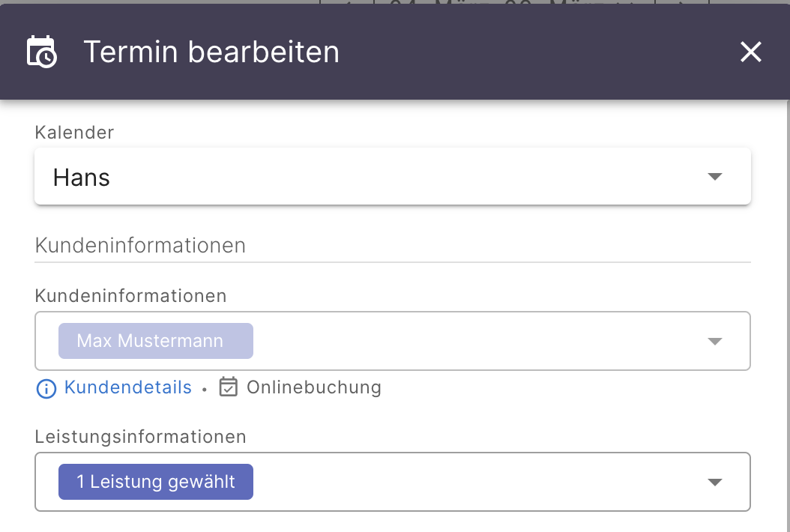Viewport: 790px width, 532px height.
Task: Click the dropdown arrow of the Kundeninformationen field
Action: [715, 341]
